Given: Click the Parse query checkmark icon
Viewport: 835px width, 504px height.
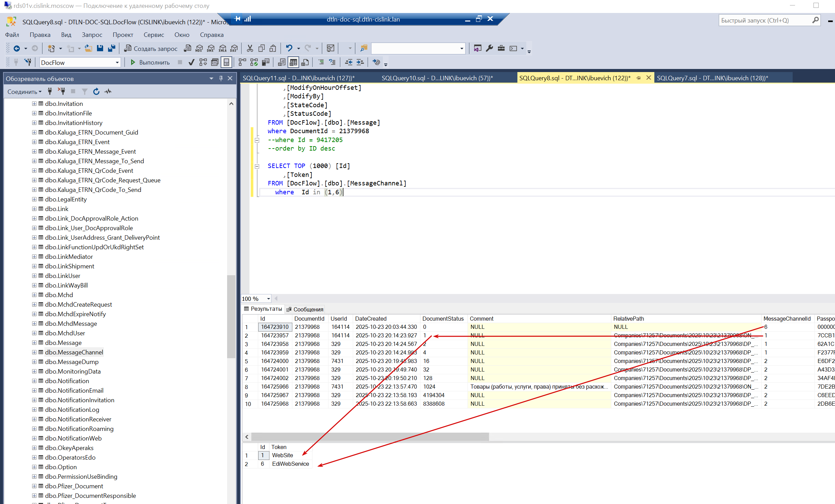Looking at the screenshot, I should coord(191,62).
